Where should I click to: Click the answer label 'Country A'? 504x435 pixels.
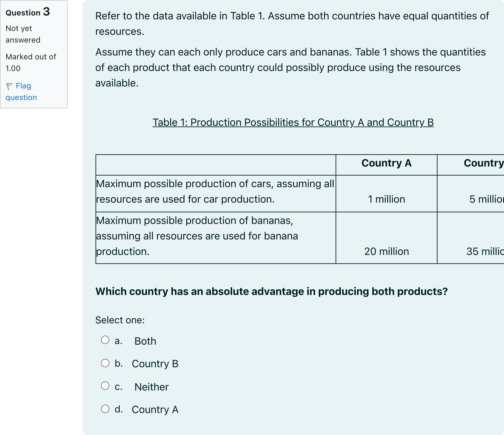(x=155, y=410)
